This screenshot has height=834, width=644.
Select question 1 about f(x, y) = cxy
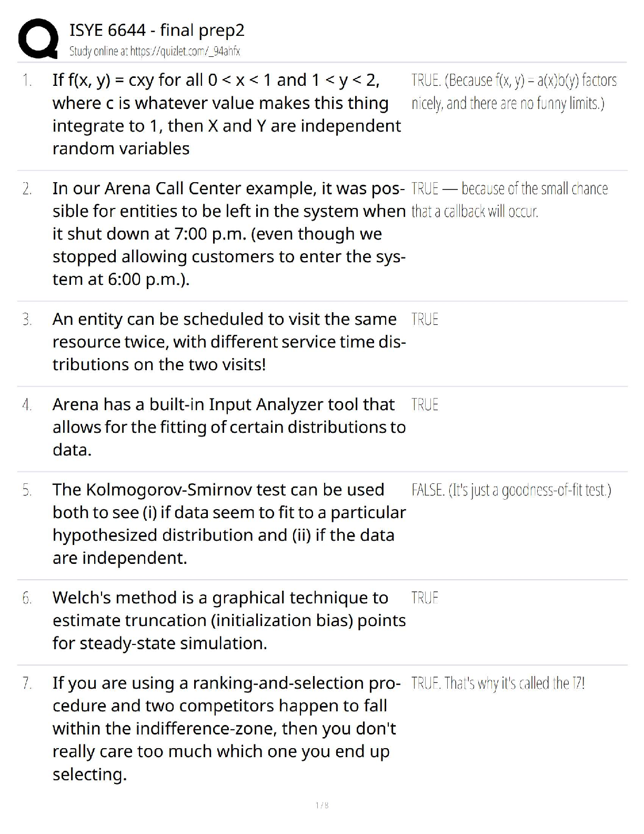[x=227, y=114]
